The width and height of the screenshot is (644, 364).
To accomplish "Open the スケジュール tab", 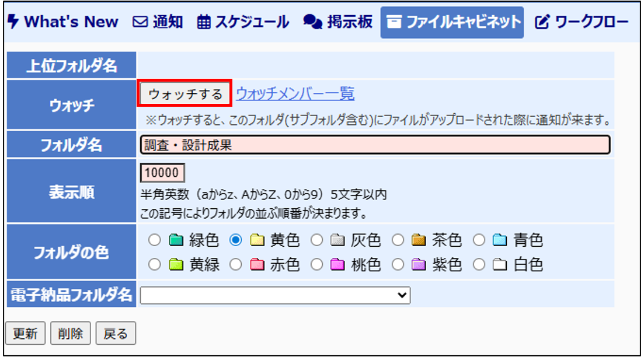I will tap(243, 22).
